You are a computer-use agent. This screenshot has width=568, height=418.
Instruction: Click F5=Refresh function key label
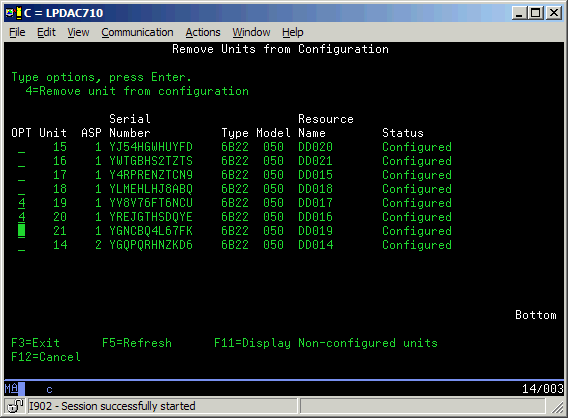tap(137, 343)
